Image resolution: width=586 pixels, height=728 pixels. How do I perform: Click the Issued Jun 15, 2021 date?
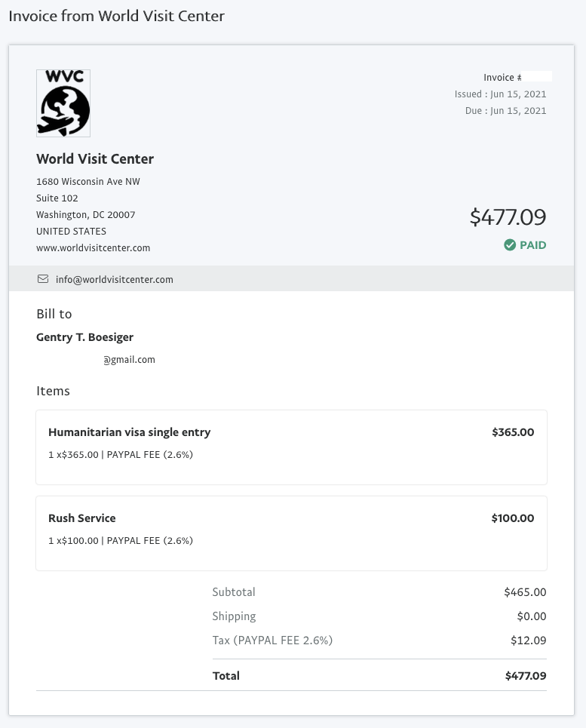click(500, 94)
